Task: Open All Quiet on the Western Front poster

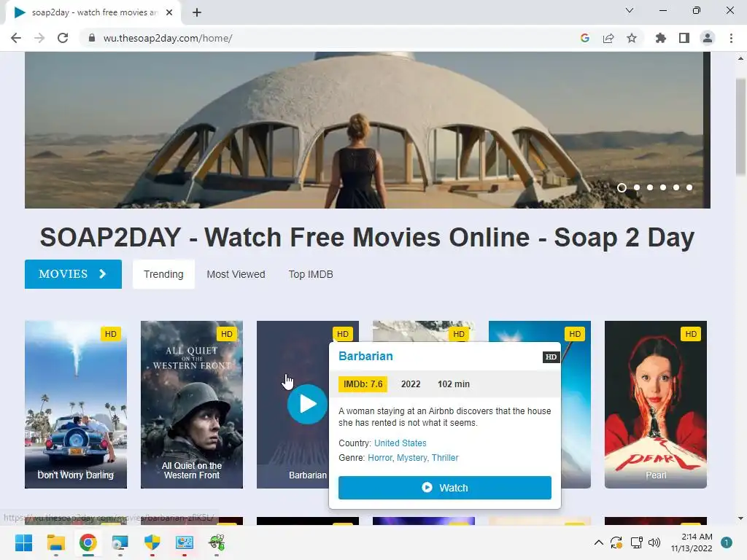Action: (x=192, y=404)
